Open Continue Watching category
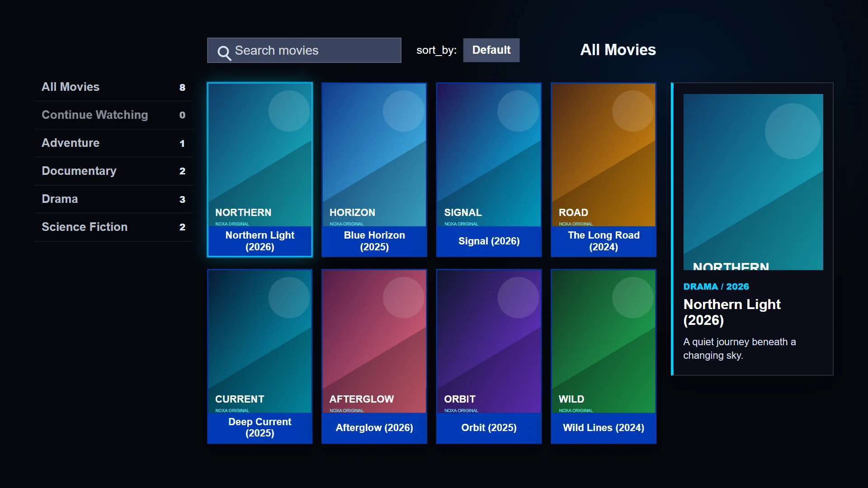Screen dimensions: 868x488 [113, 115]
